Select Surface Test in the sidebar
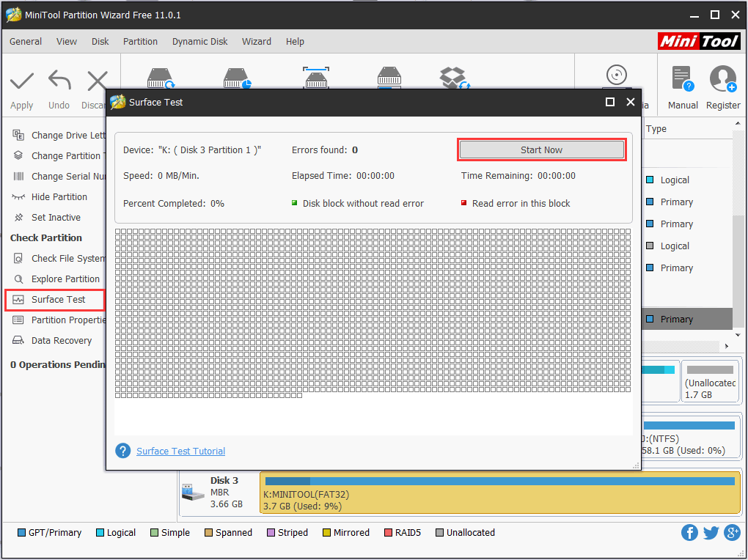Image resolution: width=748 pixels, height=560 pixels. click(x=54, y=300)
